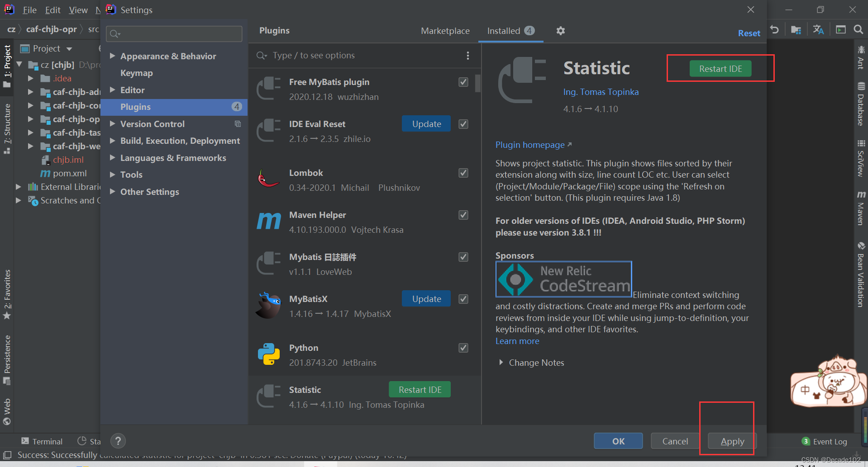868x467 pixels.
Task: Click the Statistic list item plug icon
Action: [268, 396]
